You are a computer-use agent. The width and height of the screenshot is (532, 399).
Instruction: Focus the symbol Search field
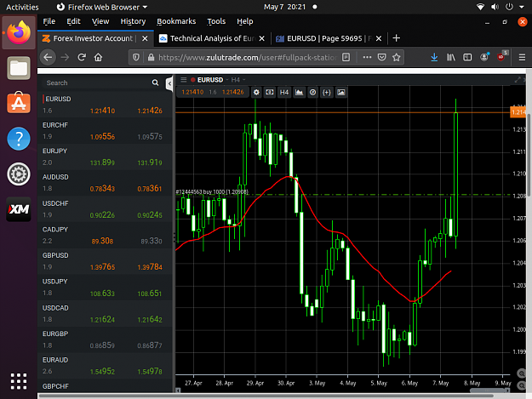pyautogui.click(x=99, y=83)
